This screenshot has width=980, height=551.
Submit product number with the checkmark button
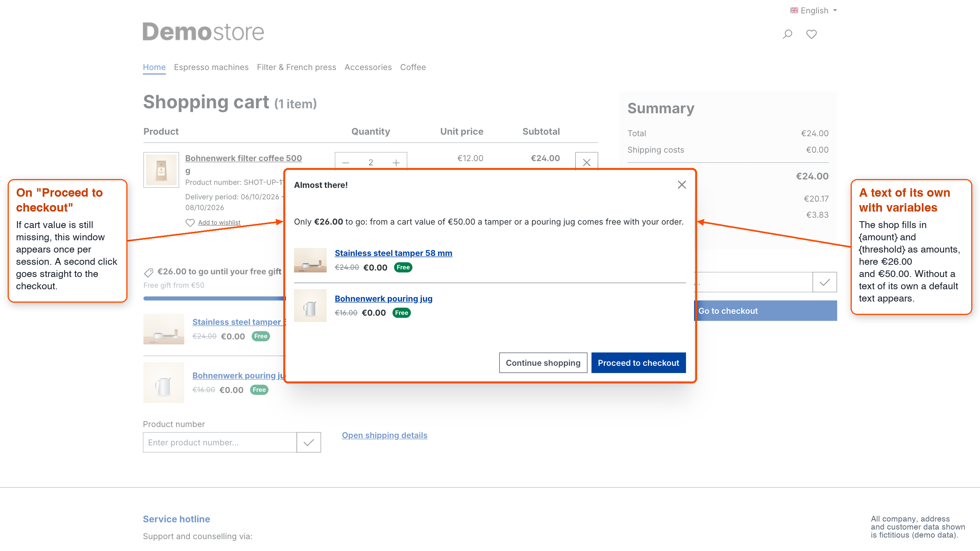[309, 442]
